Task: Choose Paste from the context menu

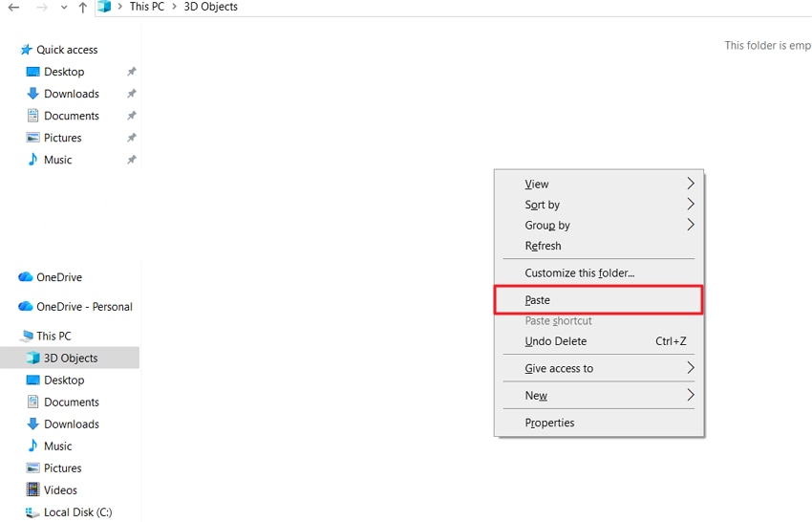Action: pyautogui.click(x=599, y=300)
